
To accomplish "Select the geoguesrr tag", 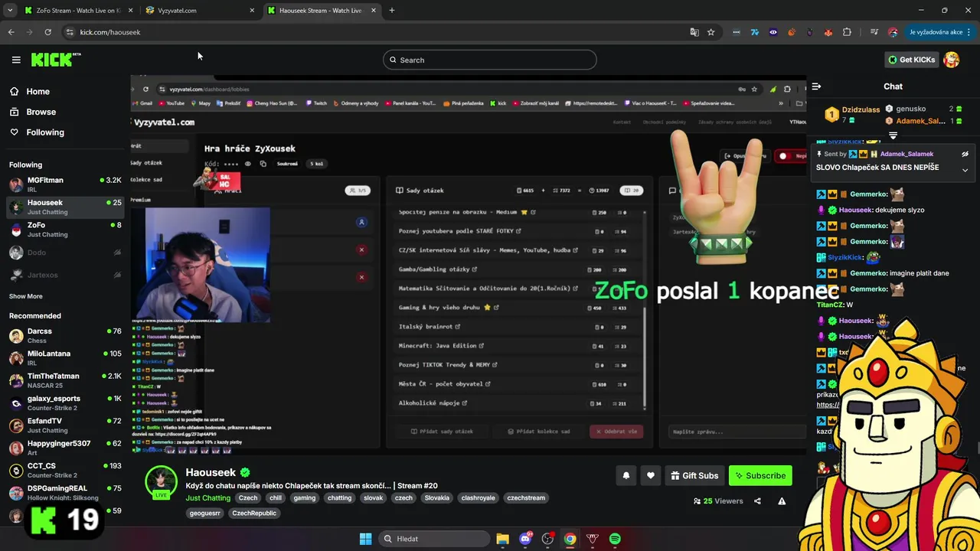I will 205,513.
